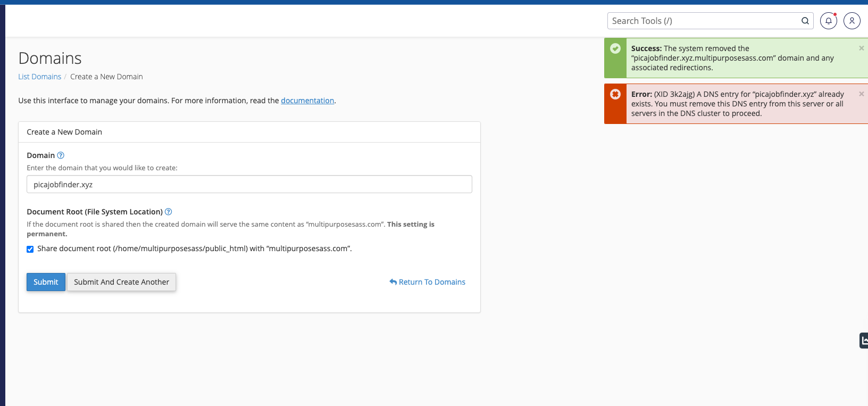Open the user account menu icon
Screen dimensions: 868x406
click(x=852, y=21)
